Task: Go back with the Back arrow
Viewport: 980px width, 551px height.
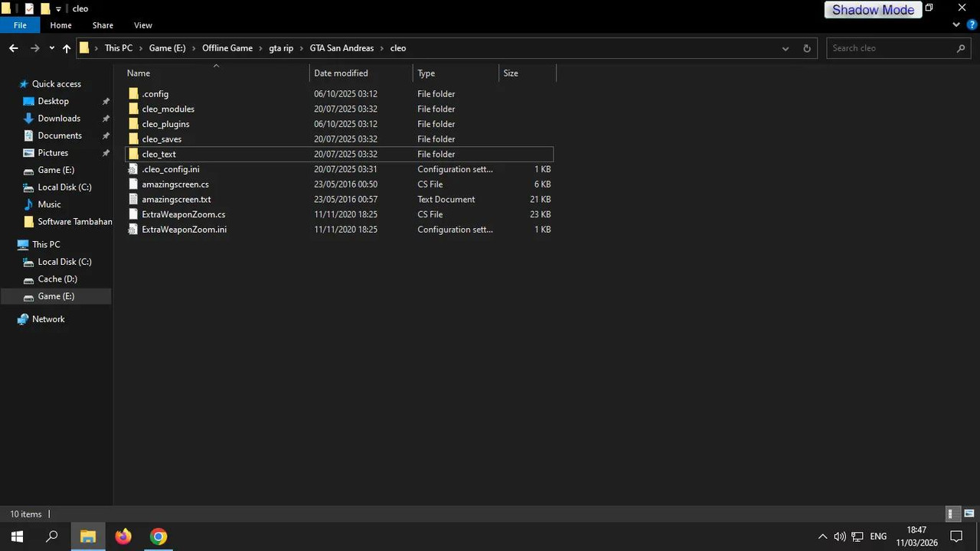Action: (x=14, y=48)
